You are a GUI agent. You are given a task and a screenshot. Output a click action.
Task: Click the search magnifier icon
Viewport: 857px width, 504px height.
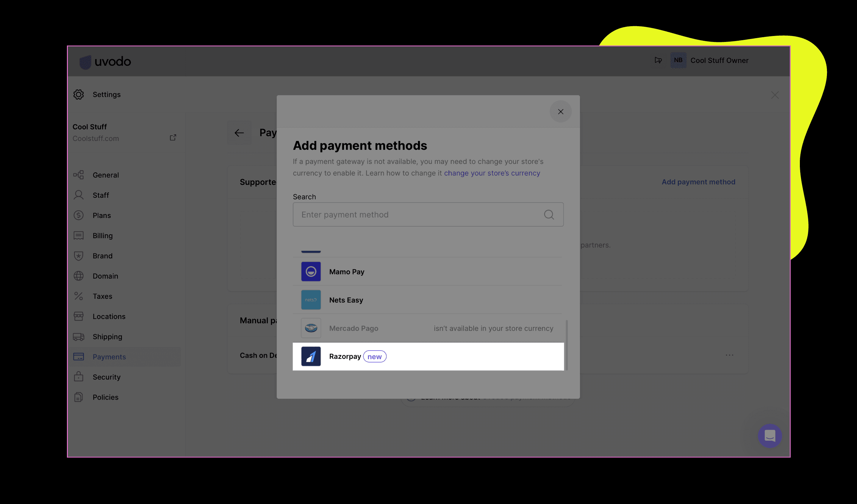coord(549,214)
